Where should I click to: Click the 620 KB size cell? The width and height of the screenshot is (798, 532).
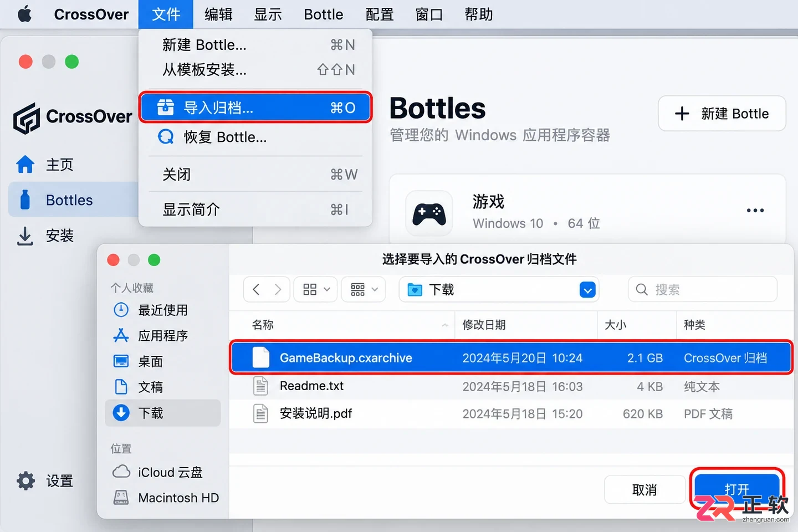643,414
